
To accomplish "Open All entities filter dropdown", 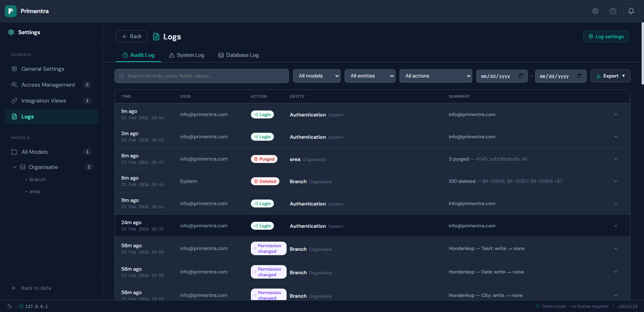I will click(370, 76).
